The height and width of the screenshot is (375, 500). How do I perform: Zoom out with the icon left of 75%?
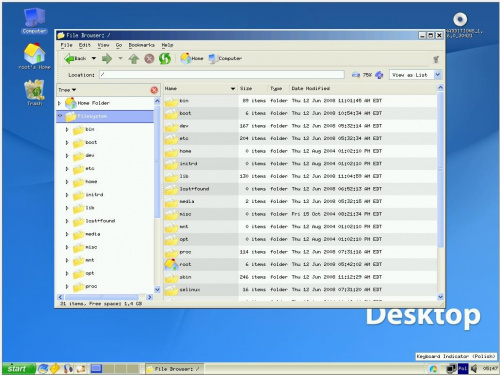pos(356,75)
